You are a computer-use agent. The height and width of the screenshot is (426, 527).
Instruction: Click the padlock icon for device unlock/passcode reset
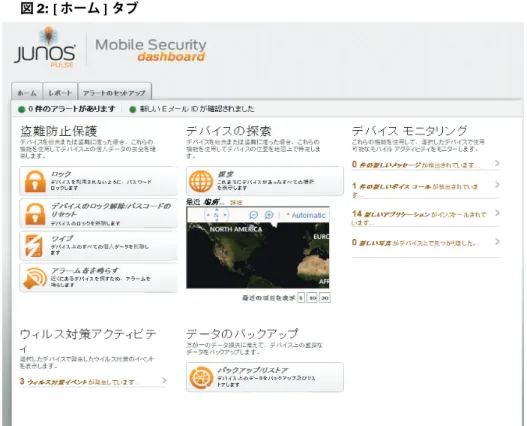tap(35, 214)
